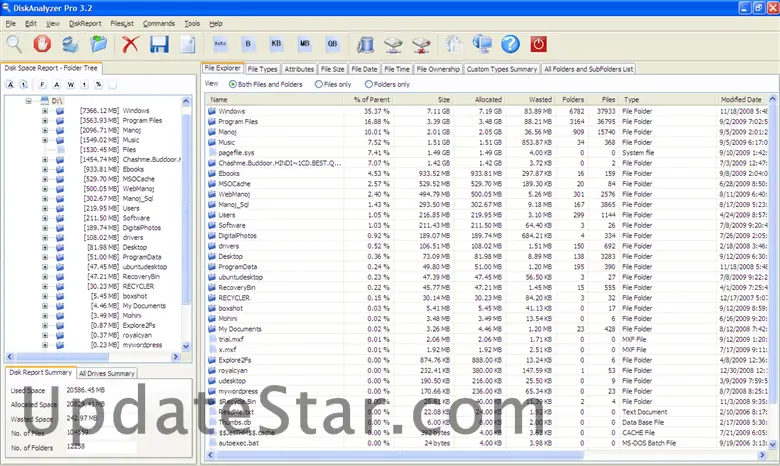Sort by the Name column header
780x466 pixels.
[x=274, y=99]
